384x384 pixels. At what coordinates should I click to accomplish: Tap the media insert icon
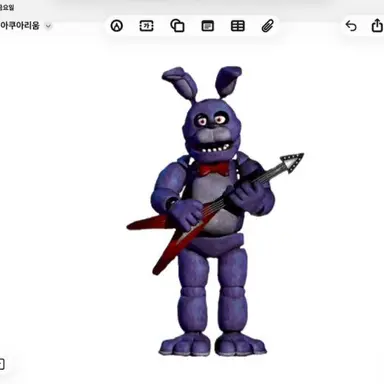208,26
